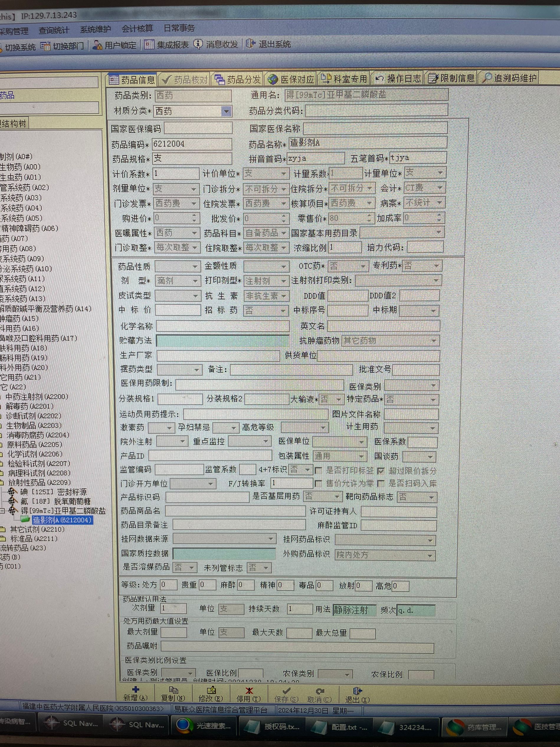Open 集成报表 from the toolbar

[x=166, y=45]
